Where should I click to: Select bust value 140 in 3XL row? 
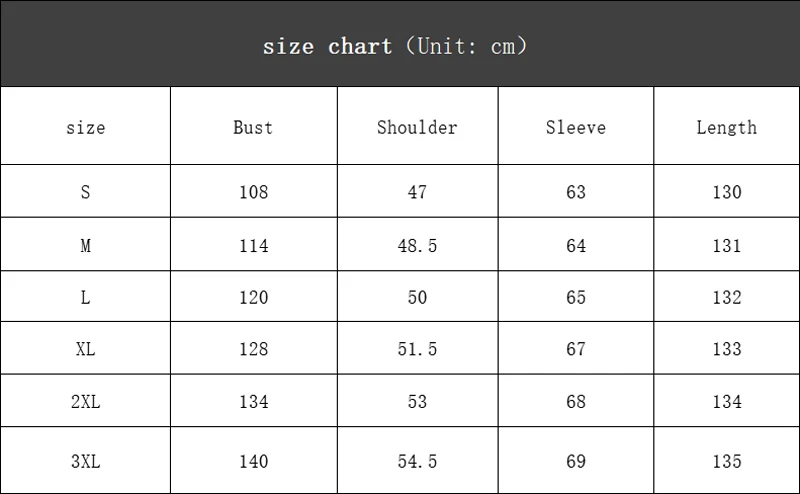pyautogui.click(x=254, y=461)
